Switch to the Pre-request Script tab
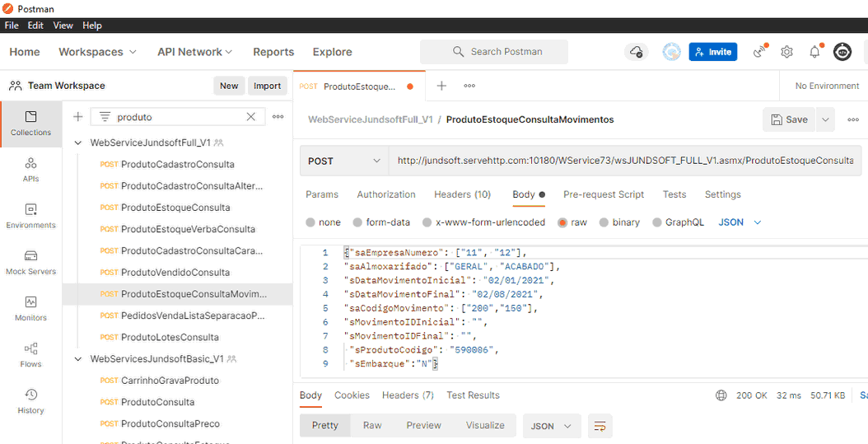Image resolution: width=868 pixels, height=444 pixels. point(603,194)
